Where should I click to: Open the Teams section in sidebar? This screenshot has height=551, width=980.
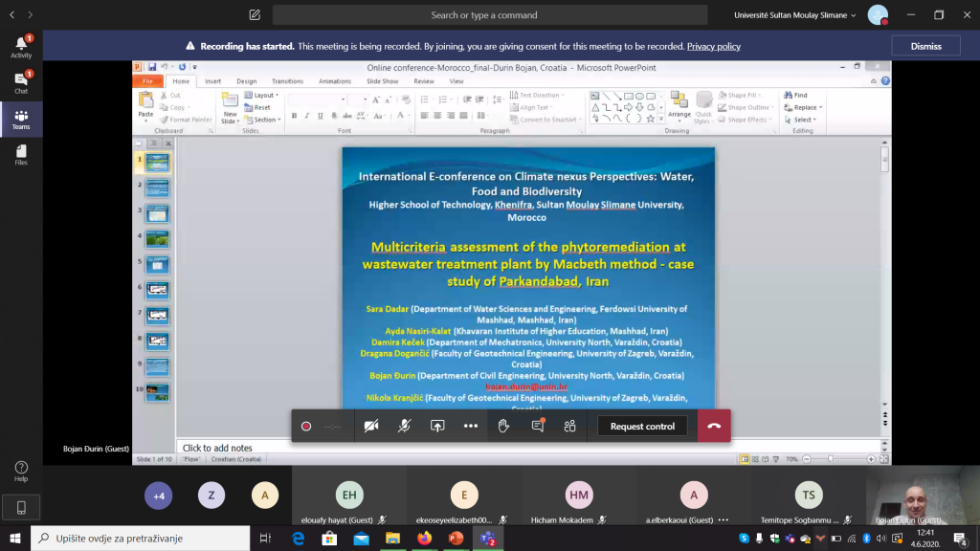pyautogui.click(x=21, y=120)
